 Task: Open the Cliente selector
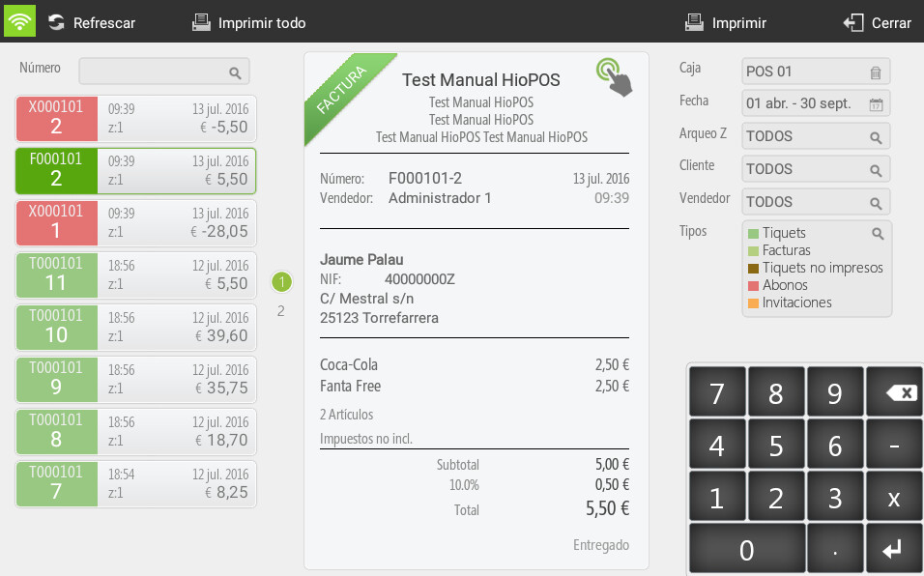point(816,169)
